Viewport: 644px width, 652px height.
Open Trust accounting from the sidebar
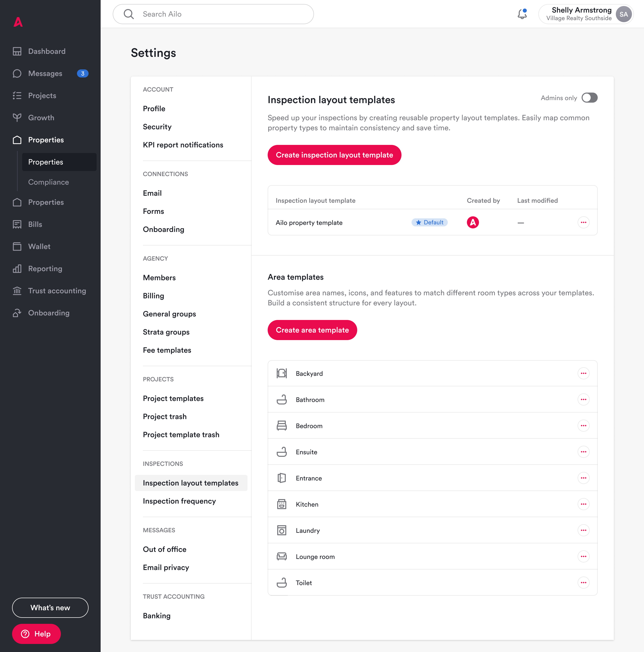(x=57, y=291)
